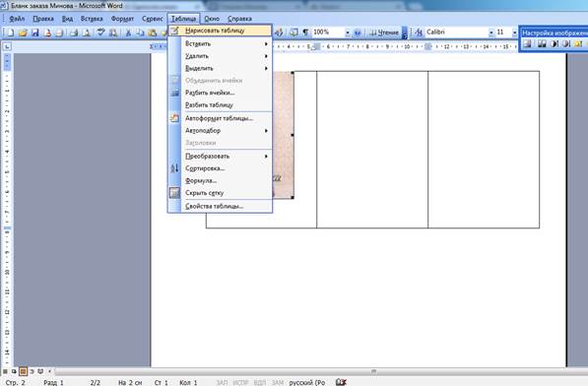
Task: Print the document via toolbar printer icon
Action: click(x=74, y=32)
